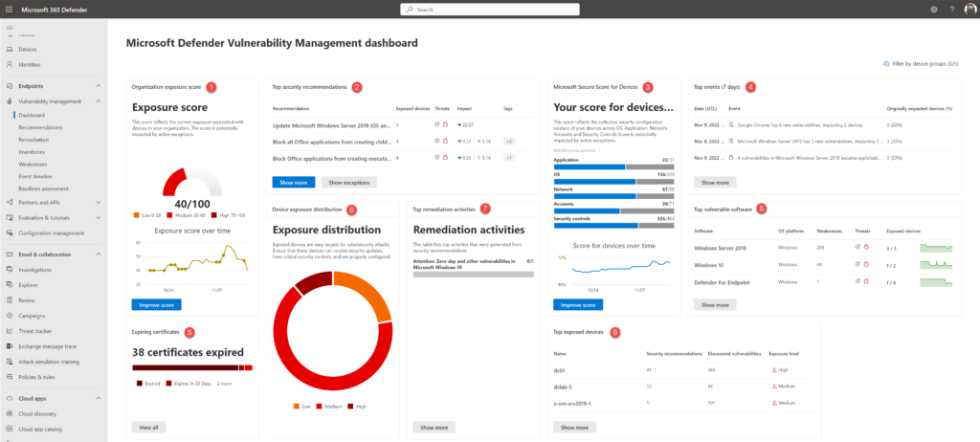Click the Cloud apps cloud icon
Image resolution: width=980 pixels, height=442 pixels.
pos(10,398)
